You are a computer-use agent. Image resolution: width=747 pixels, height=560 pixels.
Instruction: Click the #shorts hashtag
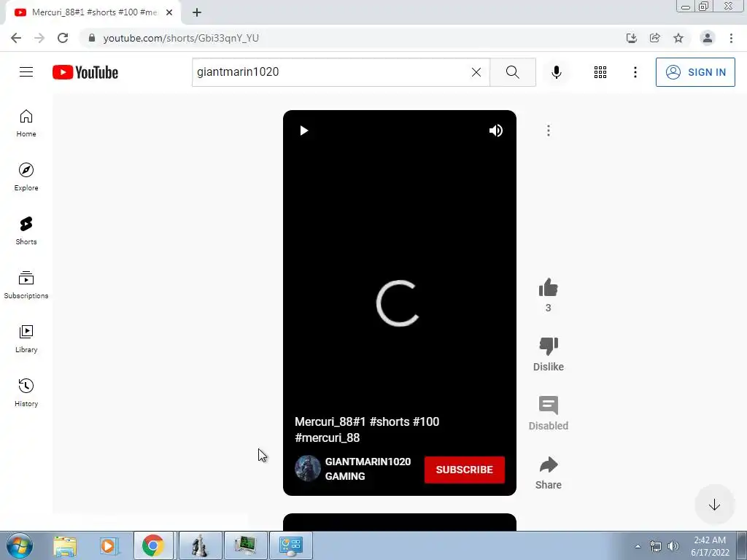390,422
